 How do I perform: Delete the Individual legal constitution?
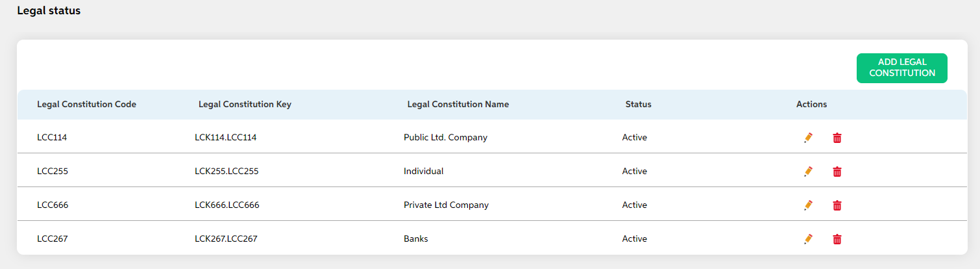point(837,172)
